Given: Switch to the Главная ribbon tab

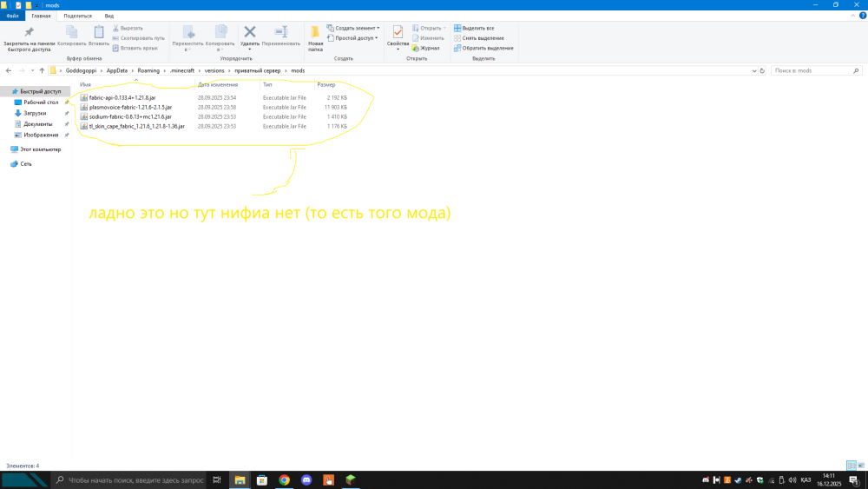Looking at the screenshot, I should pos(41,16).
